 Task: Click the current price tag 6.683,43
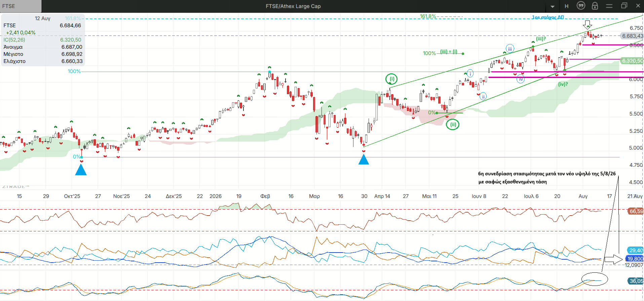pos(632,36)
